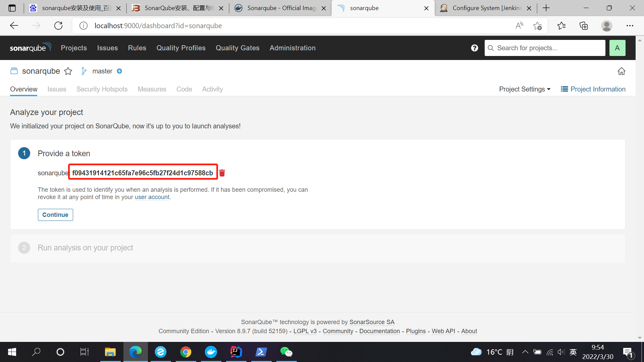Click the star/favorite icon for sonarqube project

(68, 71)
